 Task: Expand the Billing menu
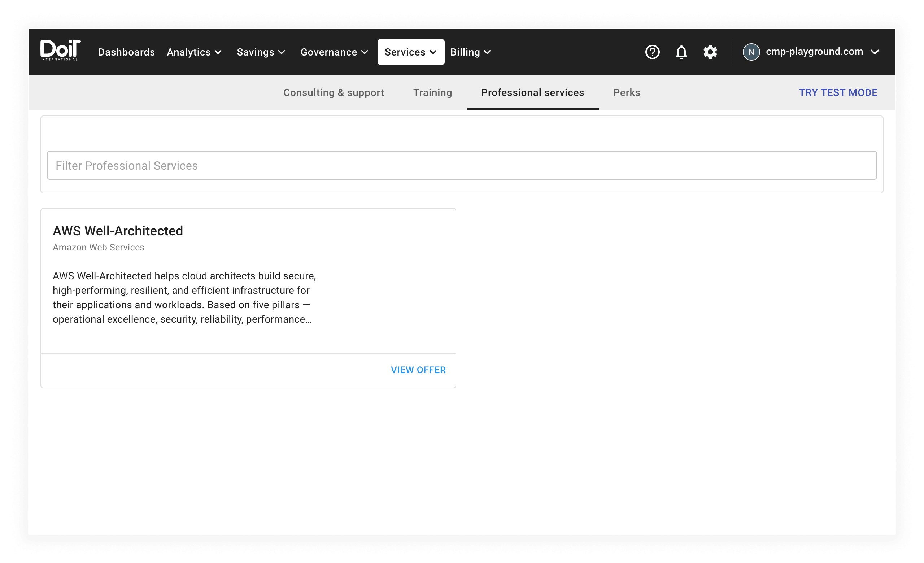click(470, 52)
